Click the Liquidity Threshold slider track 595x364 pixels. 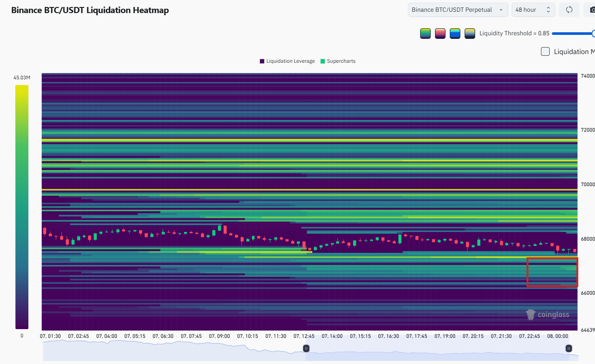(x=571, y=34)
